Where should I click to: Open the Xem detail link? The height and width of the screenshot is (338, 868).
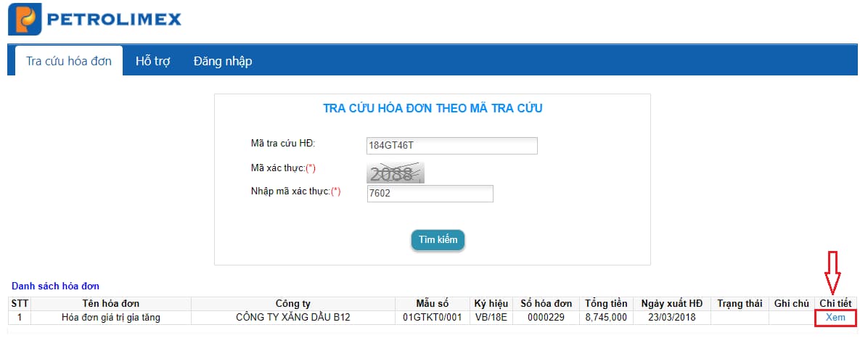point(835,318)
